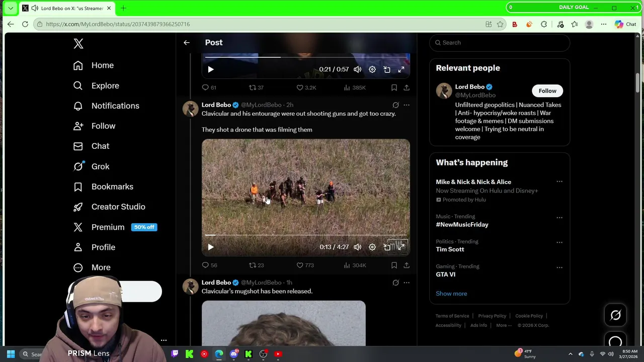View analytics showing 385K views
Viewport: 644px width, 362px height.
[x=354, y=87]
